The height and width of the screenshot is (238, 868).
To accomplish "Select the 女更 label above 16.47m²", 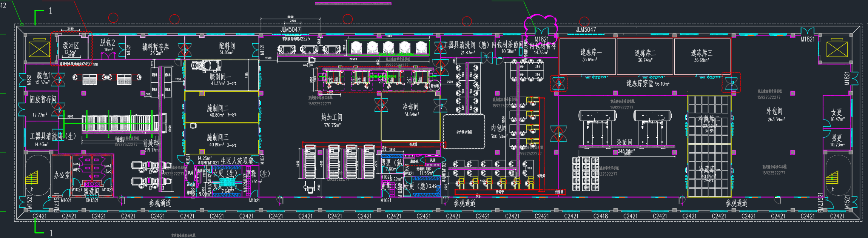I will pos(837,112).
